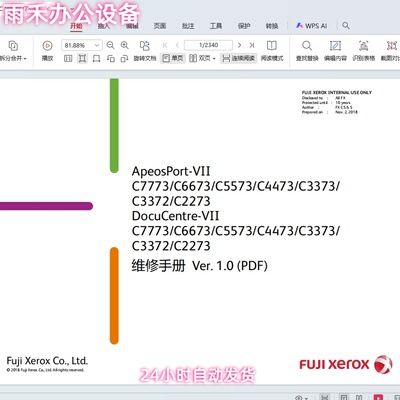Click the 编辑内容 edit content tool
Screen dimensions: 400x400
(x=335, y=50)
